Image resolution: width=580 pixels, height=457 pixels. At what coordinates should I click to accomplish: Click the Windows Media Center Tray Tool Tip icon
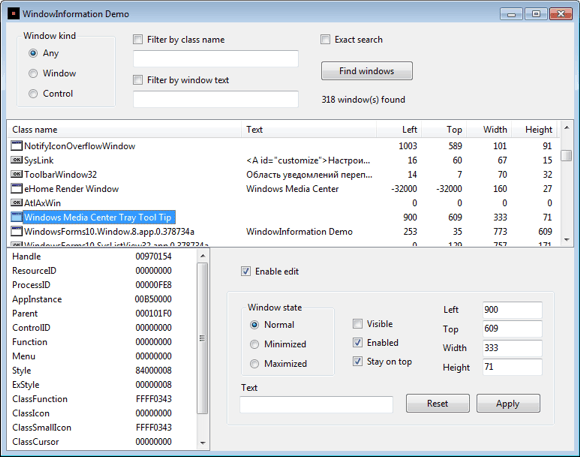17,217
